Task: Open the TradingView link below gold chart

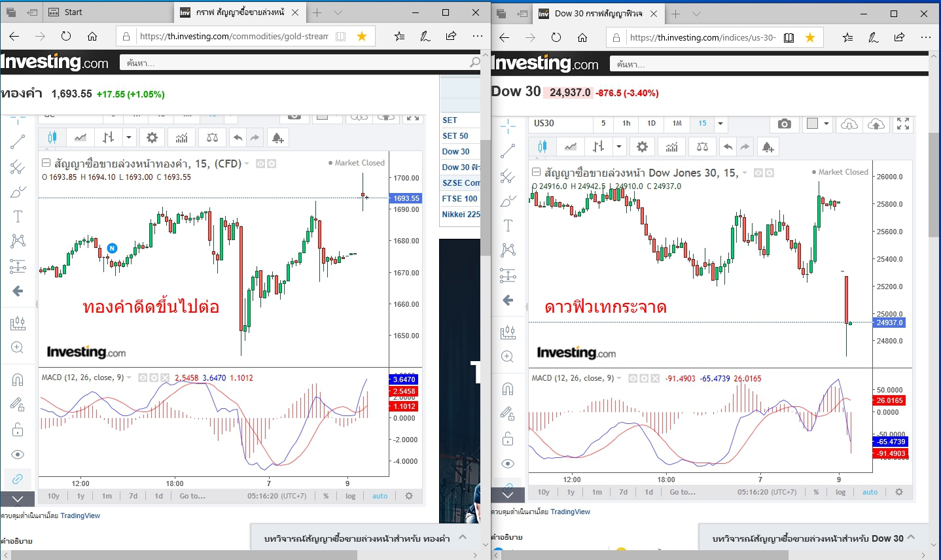Action: tap(80, 516)
